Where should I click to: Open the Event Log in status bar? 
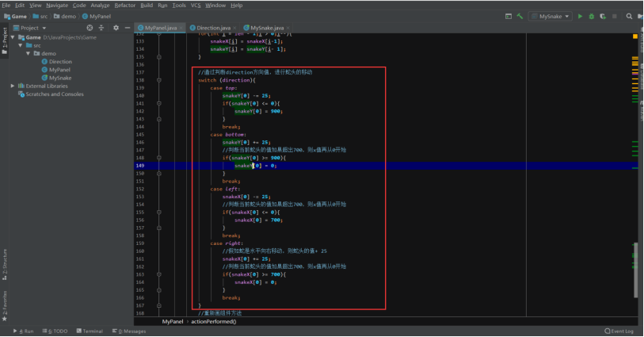(x=619, y=331)
